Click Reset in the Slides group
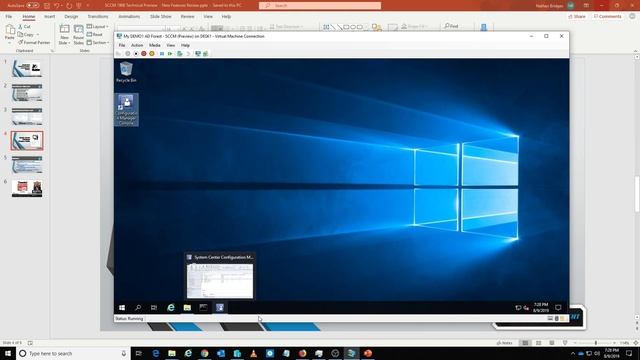This screenshot has height=360, width=640. pyautogui.click(x=95, y=35)
